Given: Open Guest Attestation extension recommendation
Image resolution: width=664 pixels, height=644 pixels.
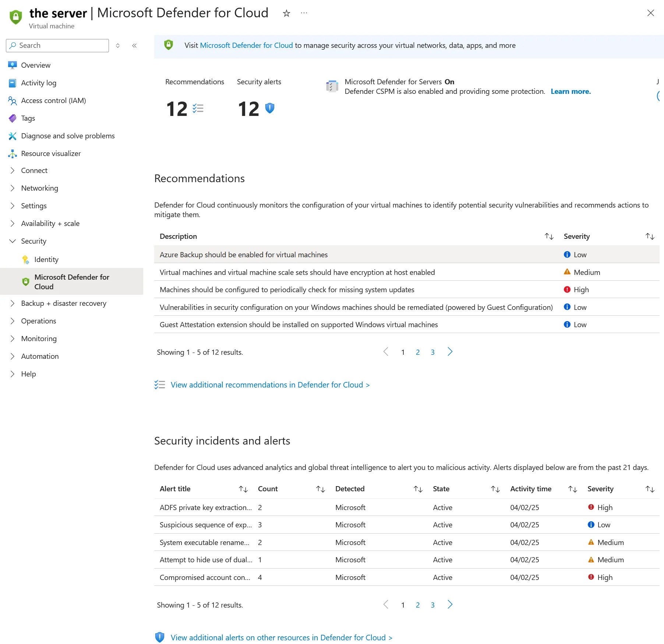Looking at the screenshot, I should click(407, 324).
